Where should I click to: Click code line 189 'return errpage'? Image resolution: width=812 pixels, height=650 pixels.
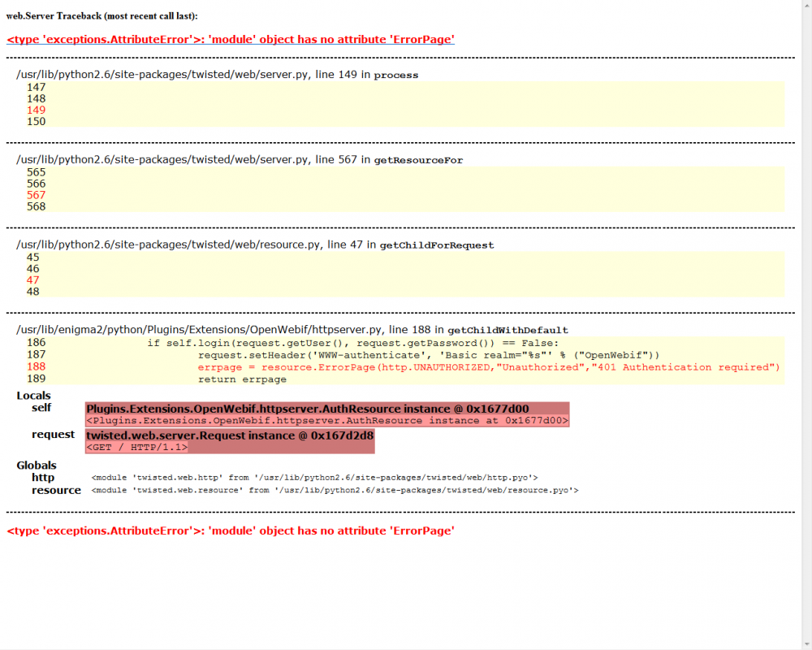tap(242, 379)
